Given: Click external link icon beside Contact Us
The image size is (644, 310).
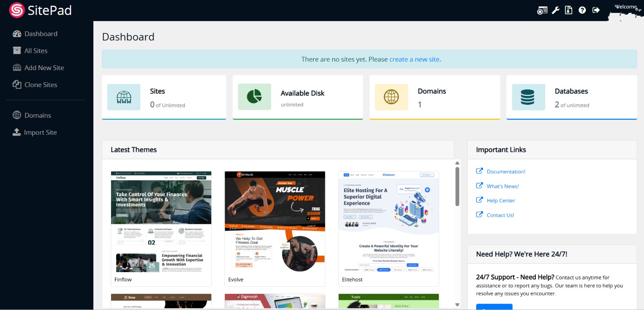Looking at the screenshot, I should (479, 214).
